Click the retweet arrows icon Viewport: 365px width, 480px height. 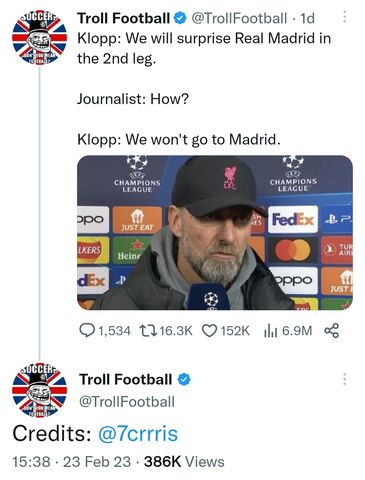coord(148,331)
